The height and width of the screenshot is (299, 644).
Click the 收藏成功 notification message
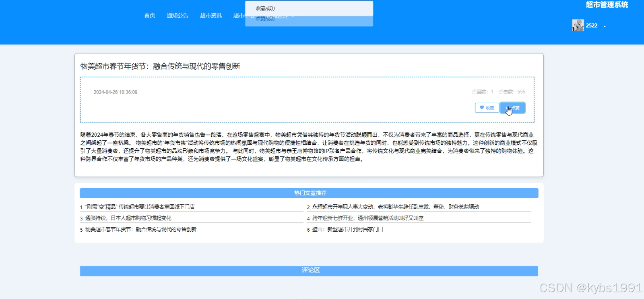[309, 8]
